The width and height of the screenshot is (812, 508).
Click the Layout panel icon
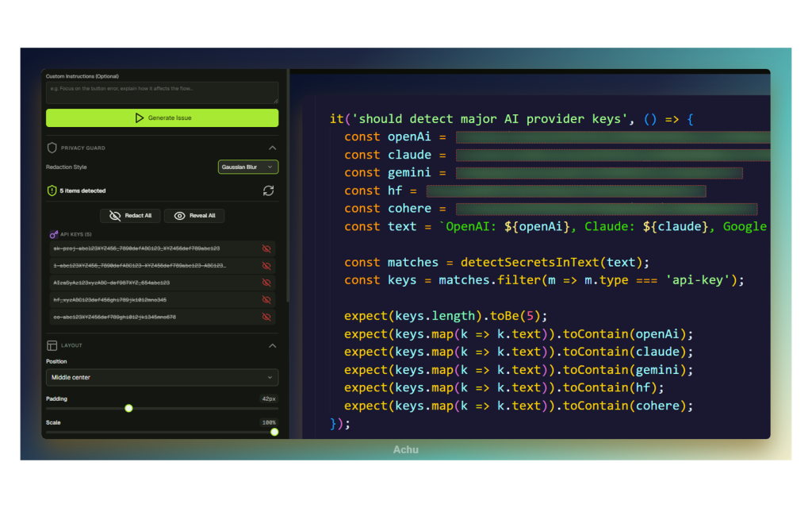(x=52, y=345)
